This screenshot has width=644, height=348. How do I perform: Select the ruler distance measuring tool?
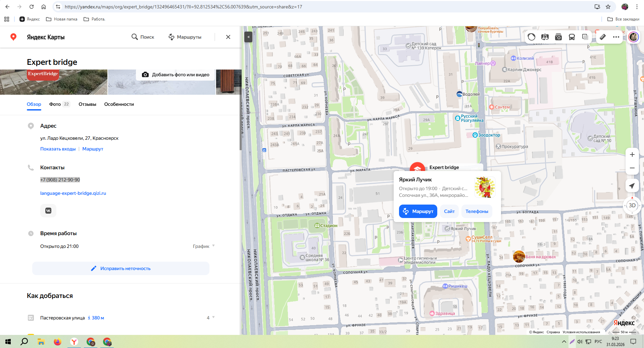point(603,37)
